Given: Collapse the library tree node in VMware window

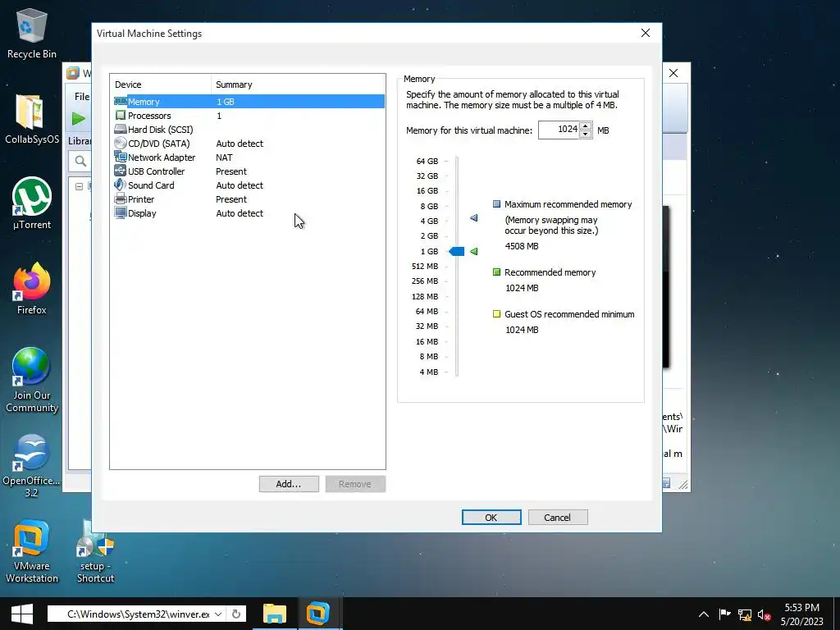Looking at the screenshot, I should click(79, 186).
